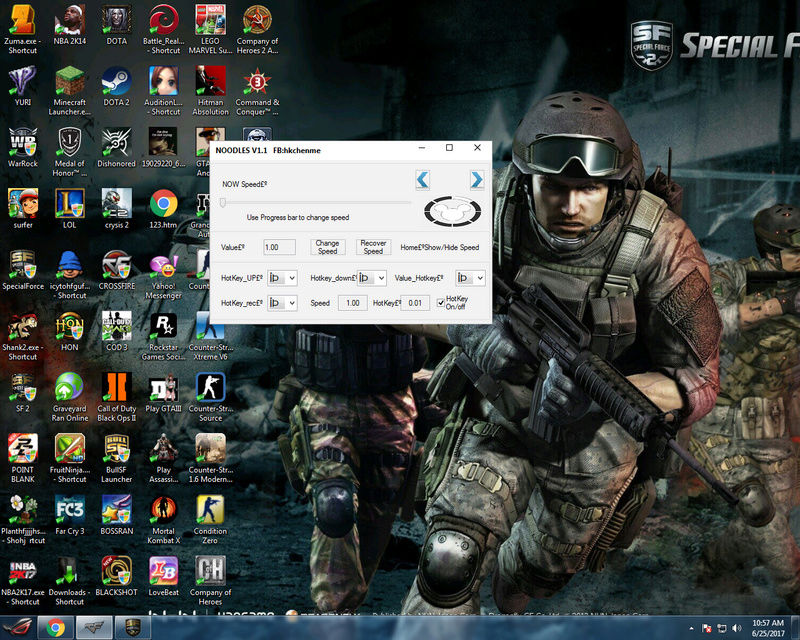800x640 pixels.
Task: Click the ROG Start button on taskbar
Action: [x=16, y=627]
